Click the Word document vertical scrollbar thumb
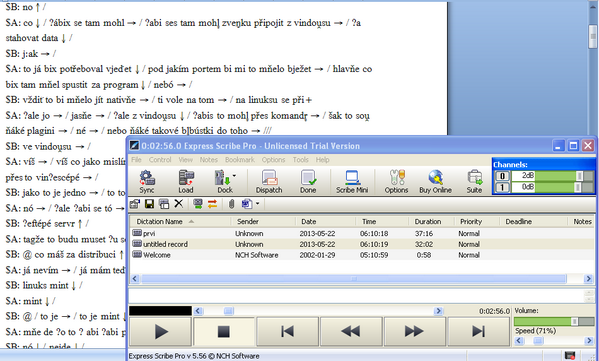This screenshot has width=599, height=361. 593,36
